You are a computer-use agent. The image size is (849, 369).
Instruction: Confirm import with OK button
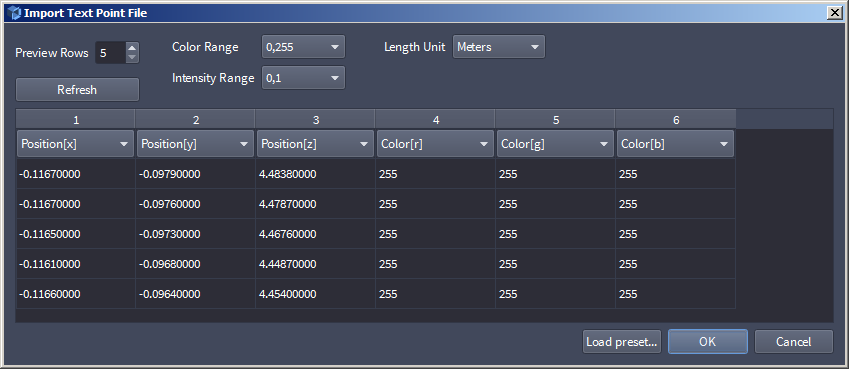coord(708,342)
